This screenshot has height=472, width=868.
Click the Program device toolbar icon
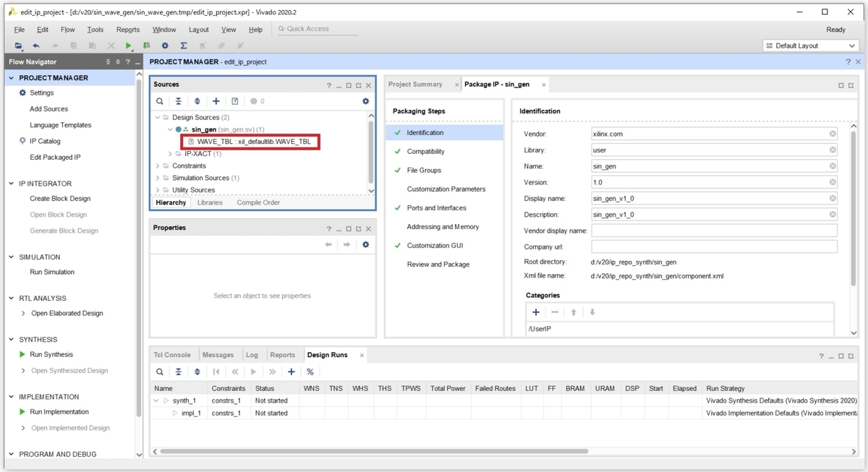click(x=147, y=46)
